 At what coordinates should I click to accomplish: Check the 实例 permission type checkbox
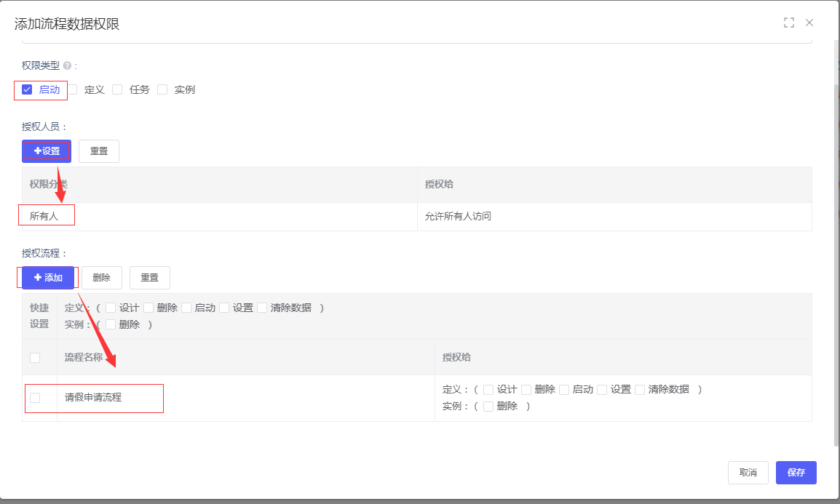[x=162, y=89]
